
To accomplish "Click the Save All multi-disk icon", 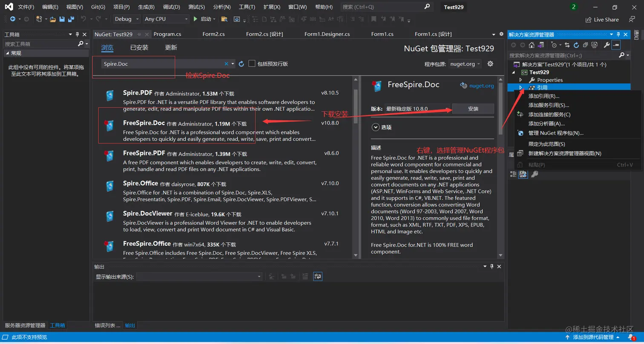I will [71, 19].
